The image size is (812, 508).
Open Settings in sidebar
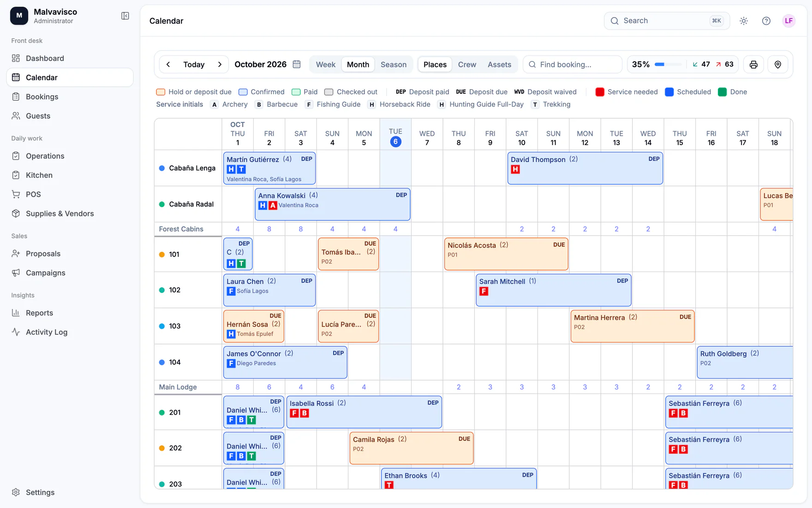70,492
